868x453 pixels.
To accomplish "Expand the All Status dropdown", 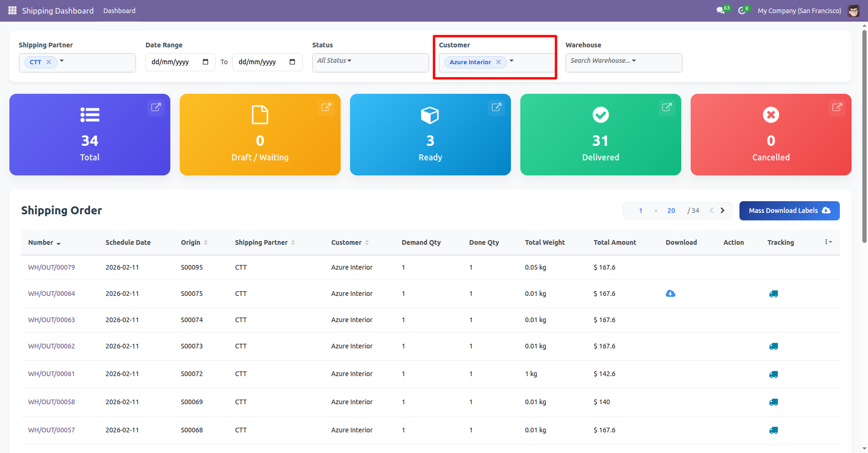I will pos(334,60).
